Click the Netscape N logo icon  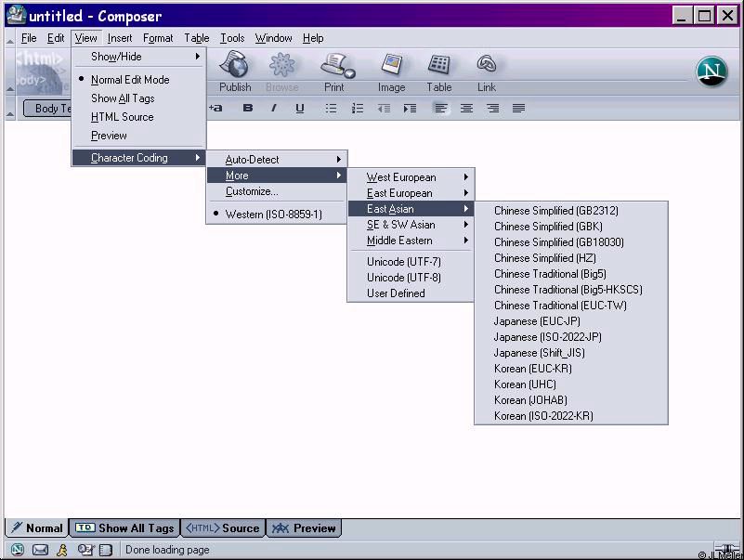click(x=711, y=72)
